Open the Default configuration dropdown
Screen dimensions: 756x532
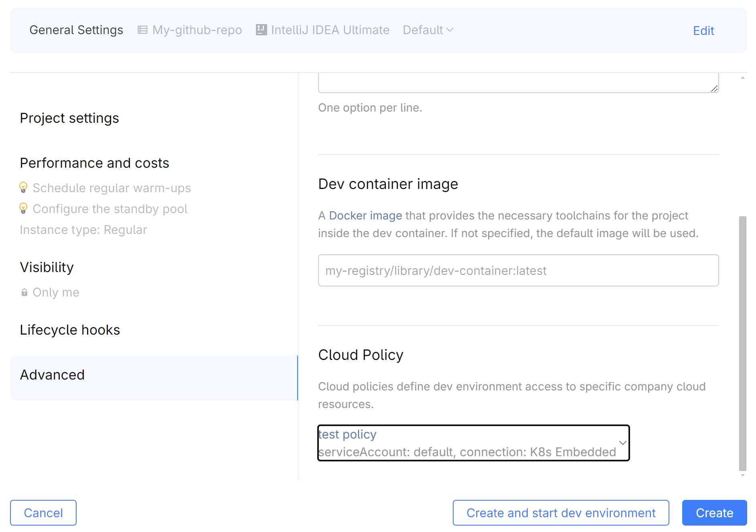pyautogui.click(x=428, y=30)
